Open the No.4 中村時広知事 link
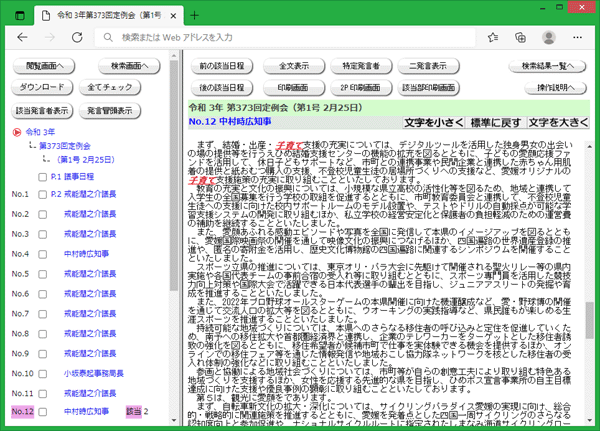Image resolution: width=600 pixels, height=431 pixels. tap(86, 254)
